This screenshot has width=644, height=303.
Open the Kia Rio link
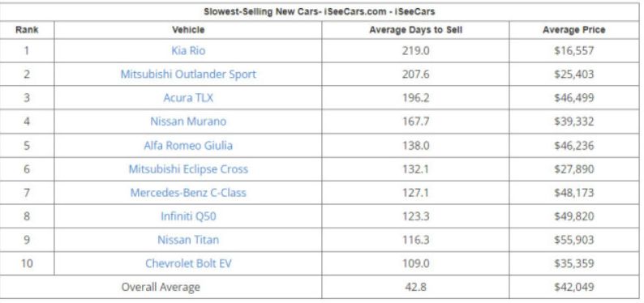188,51
